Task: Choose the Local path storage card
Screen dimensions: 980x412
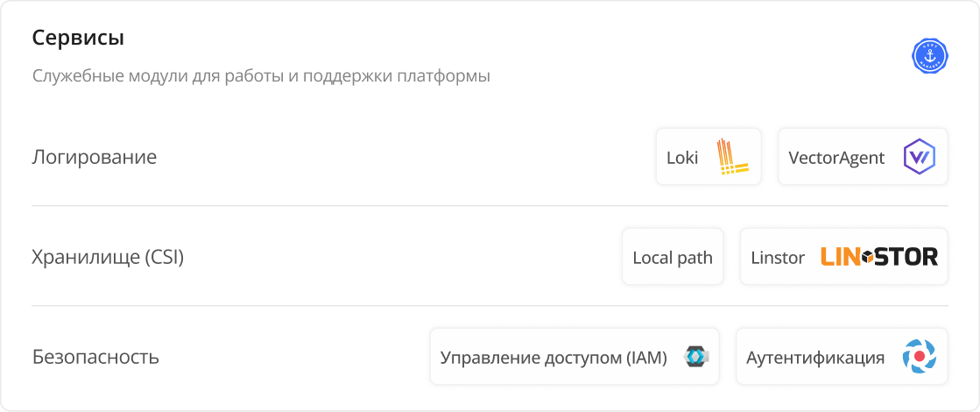Action: tap(673, 257)
